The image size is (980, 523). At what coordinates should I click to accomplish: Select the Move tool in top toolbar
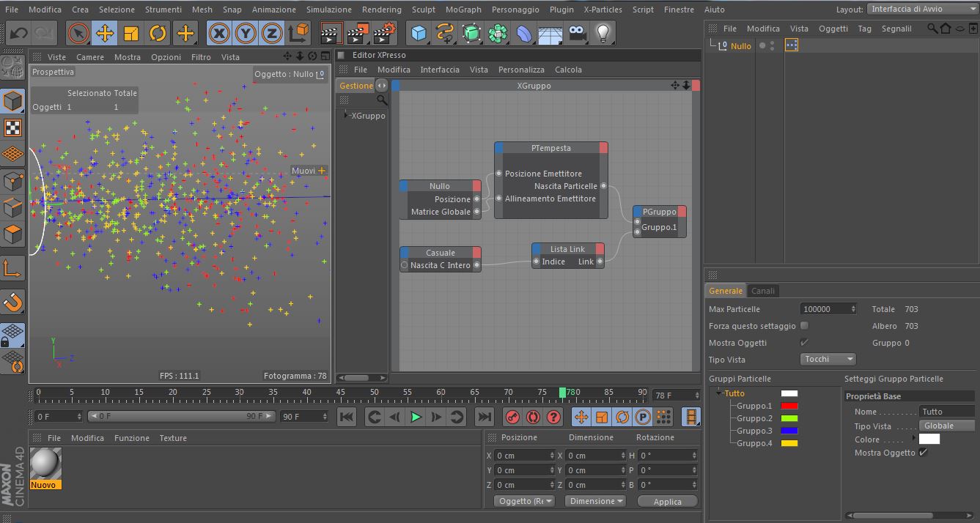tap(105, 33)
